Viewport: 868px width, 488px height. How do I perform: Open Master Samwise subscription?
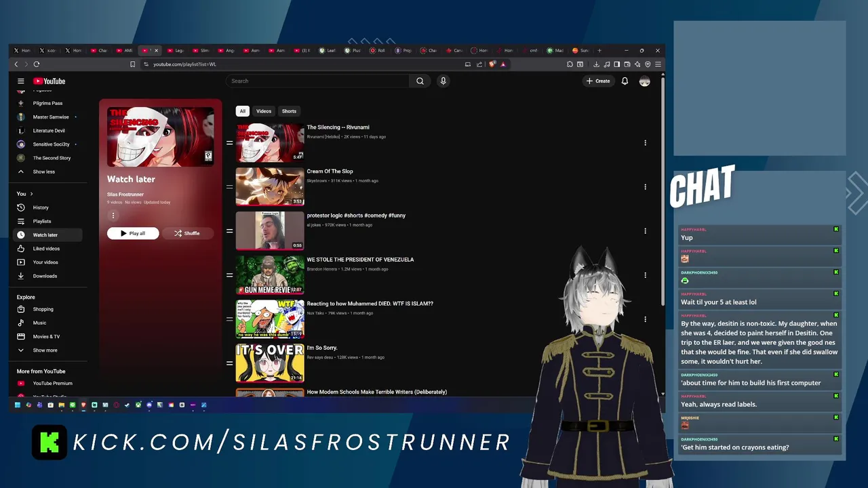pyautogui.click(x=47, y=117)
